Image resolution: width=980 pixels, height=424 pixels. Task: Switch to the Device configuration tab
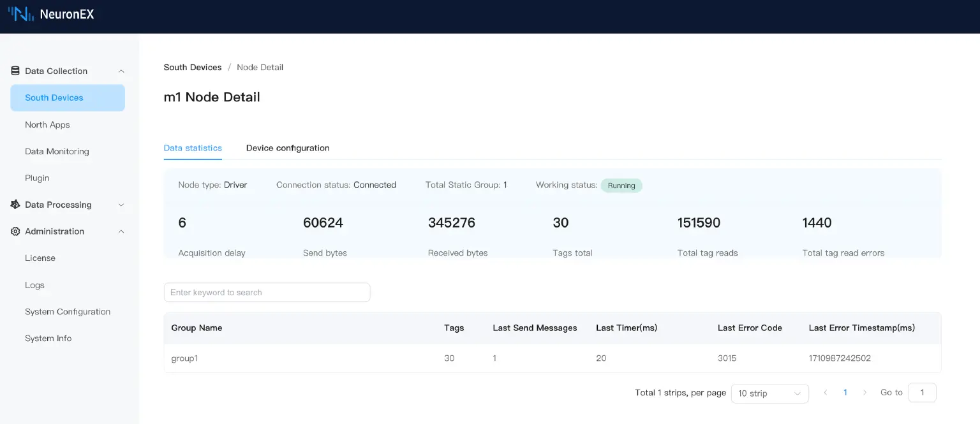288,148
